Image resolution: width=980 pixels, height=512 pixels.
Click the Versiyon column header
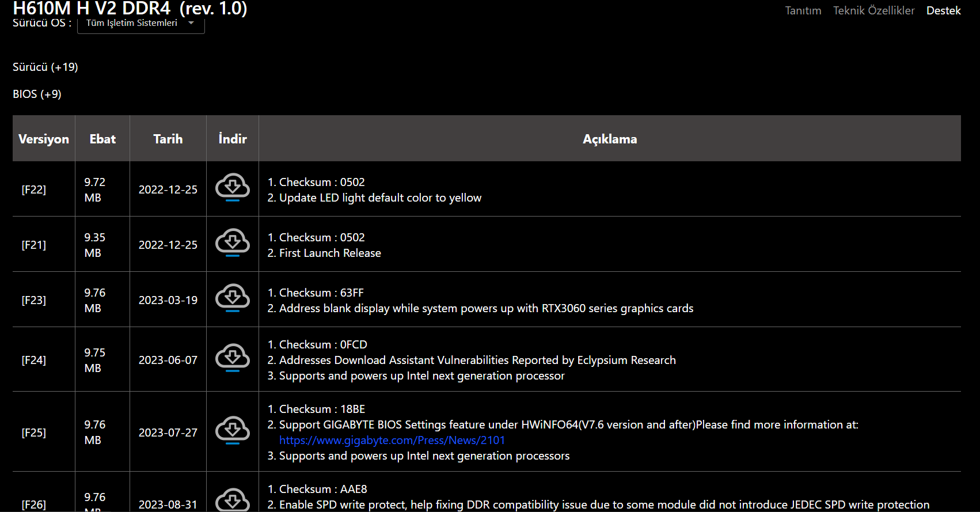coord(44,139)
